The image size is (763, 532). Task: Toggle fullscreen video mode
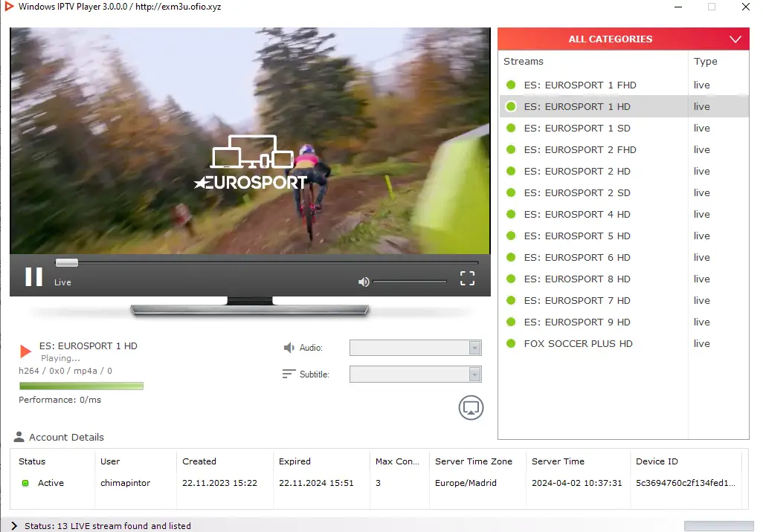tap(467, 278)
